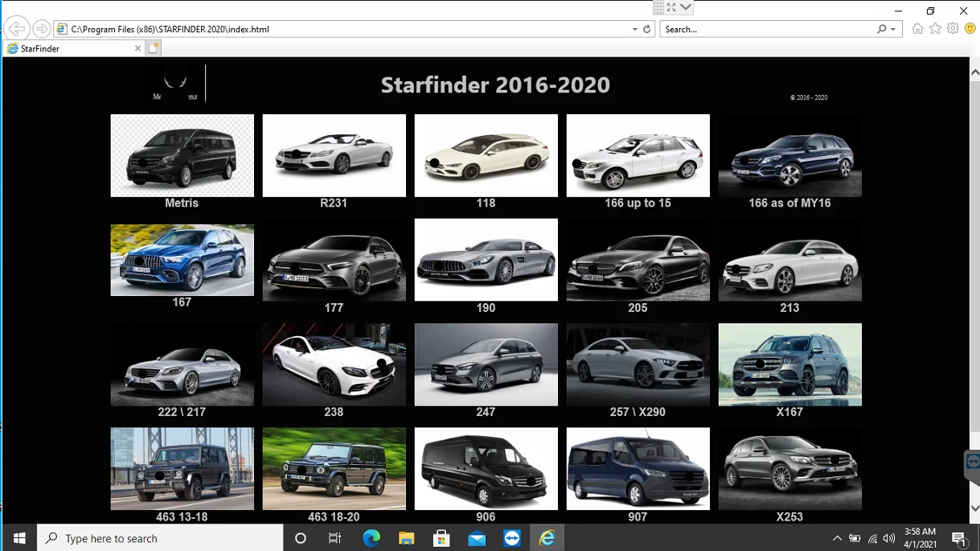Open the X253 SUV thumbnail
Viewport: 980px width, 551px height.
pos(789,468)
